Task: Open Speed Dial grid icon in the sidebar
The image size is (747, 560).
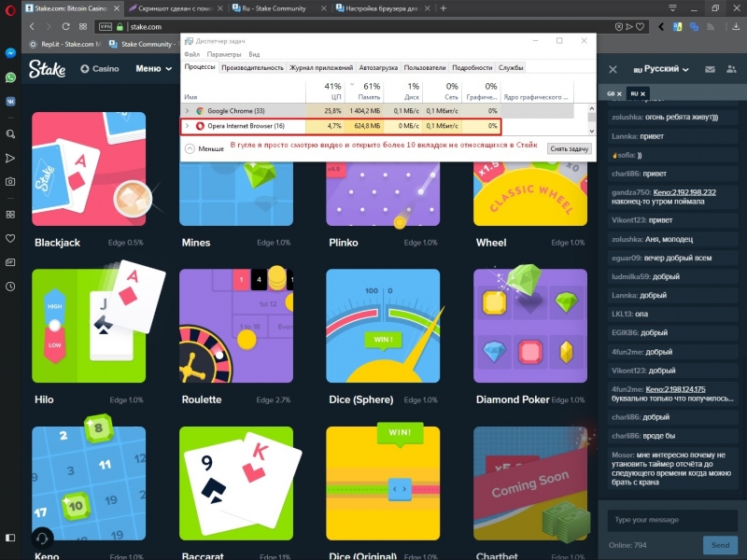Action: [x=10, y=215]
